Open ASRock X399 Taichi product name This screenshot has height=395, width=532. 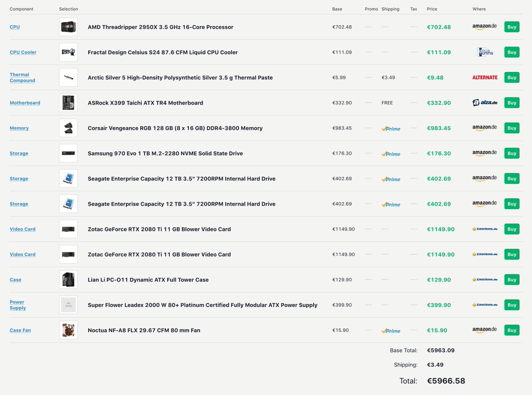[145, 103]
